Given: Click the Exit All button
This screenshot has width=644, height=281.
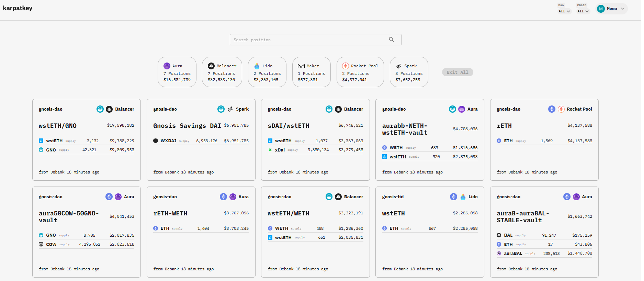Looking at the screenshot, I should pyautogui.click(x=457, y=72).
